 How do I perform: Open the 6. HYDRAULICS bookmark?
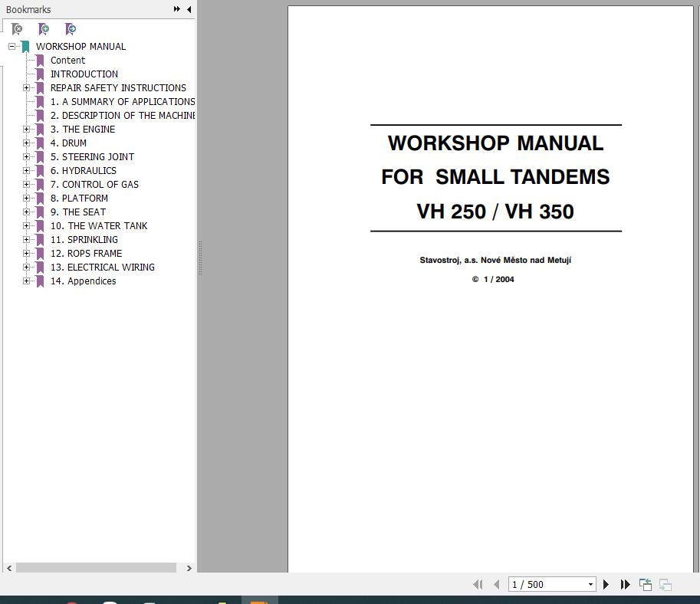pyautogui.click(x=83, y=170)
